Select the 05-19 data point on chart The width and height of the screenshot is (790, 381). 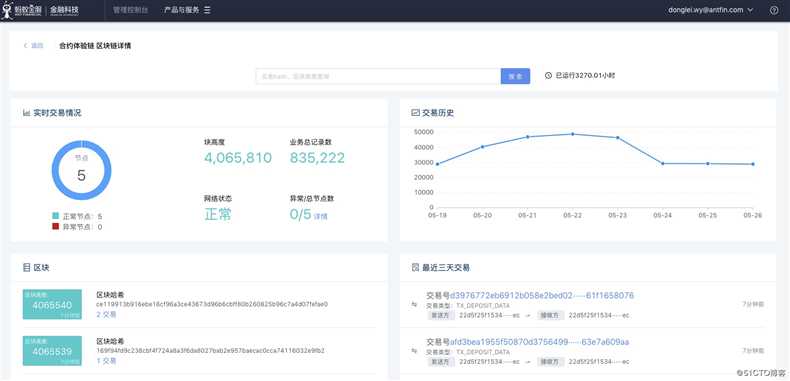[437, 164]
